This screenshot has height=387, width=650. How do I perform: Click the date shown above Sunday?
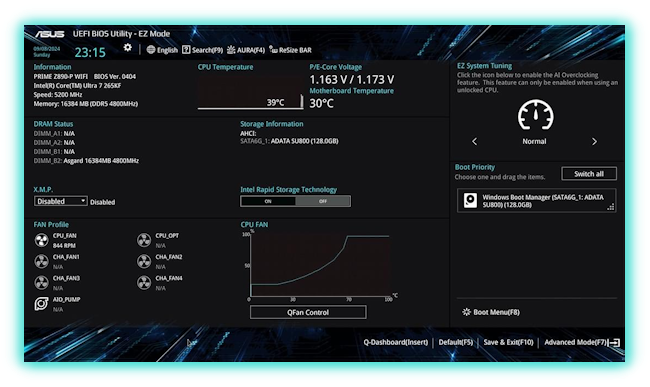tap(47, 48)
